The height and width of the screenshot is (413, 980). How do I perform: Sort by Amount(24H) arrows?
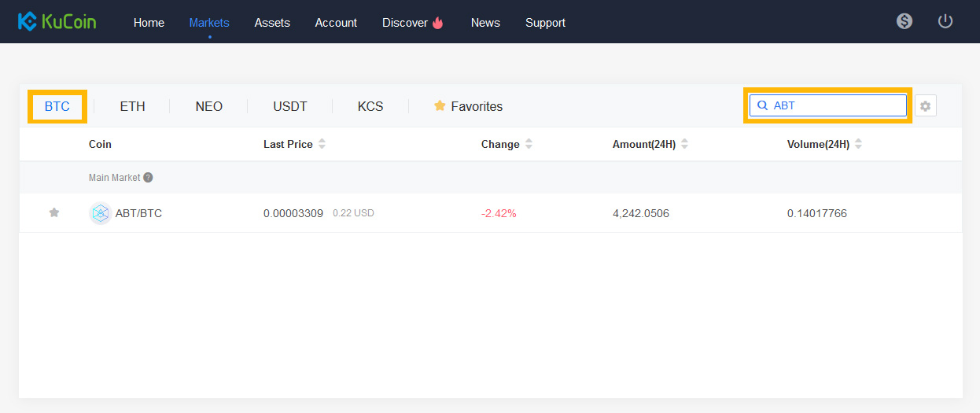(684, 144)
